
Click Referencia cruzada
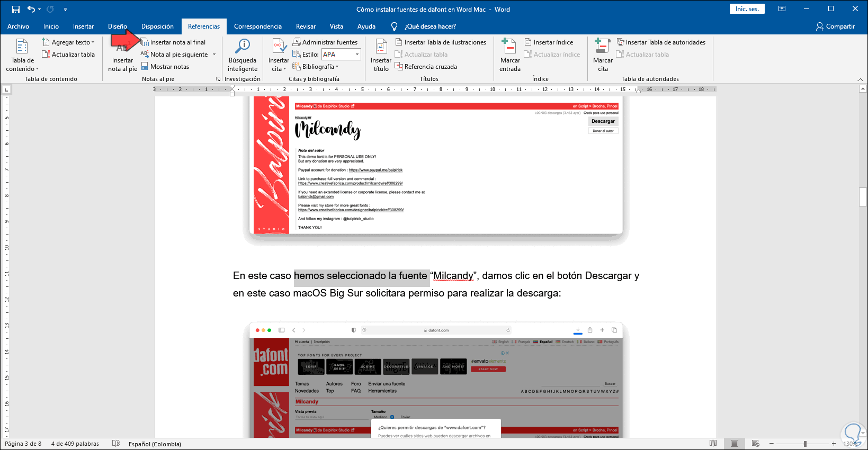(x=426, y=67)
